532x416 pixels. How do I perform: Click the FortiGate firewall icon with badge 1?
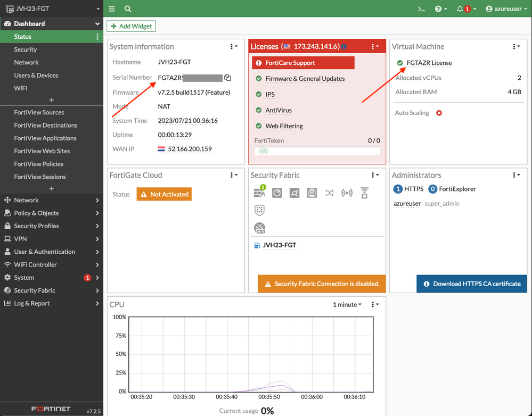click(x=260, y=192)
